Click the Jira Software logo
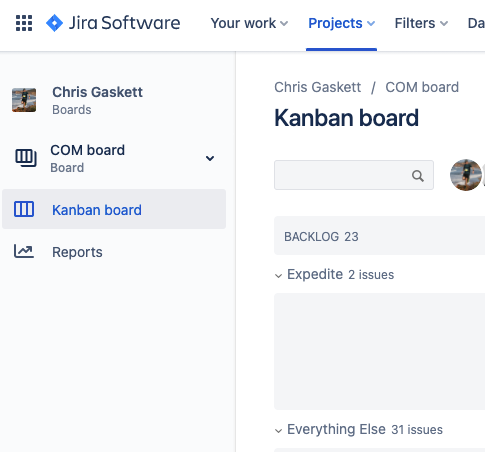Viewport: 485px width, 452px height. click(113, 23)
